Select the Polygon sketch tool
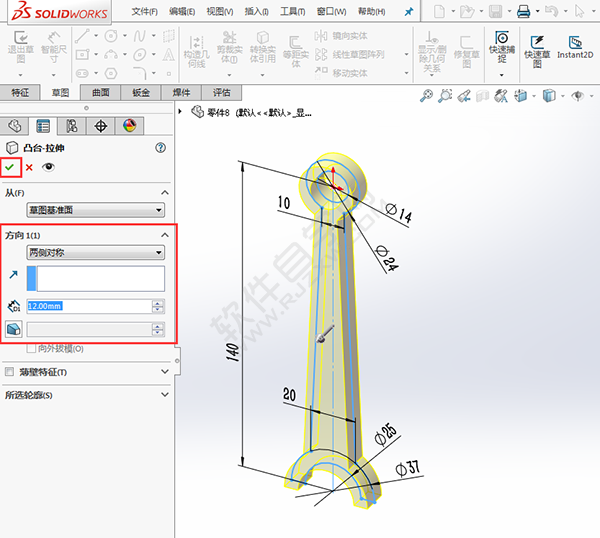This screenshot has height=538, width=600. pos(111,73)
